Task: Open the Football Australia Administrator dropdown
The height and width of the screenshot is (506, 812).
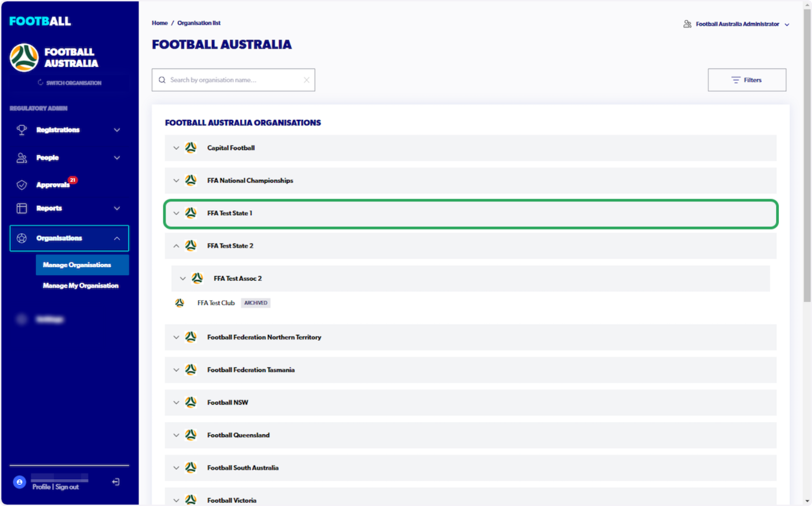Action: (736, 24)
